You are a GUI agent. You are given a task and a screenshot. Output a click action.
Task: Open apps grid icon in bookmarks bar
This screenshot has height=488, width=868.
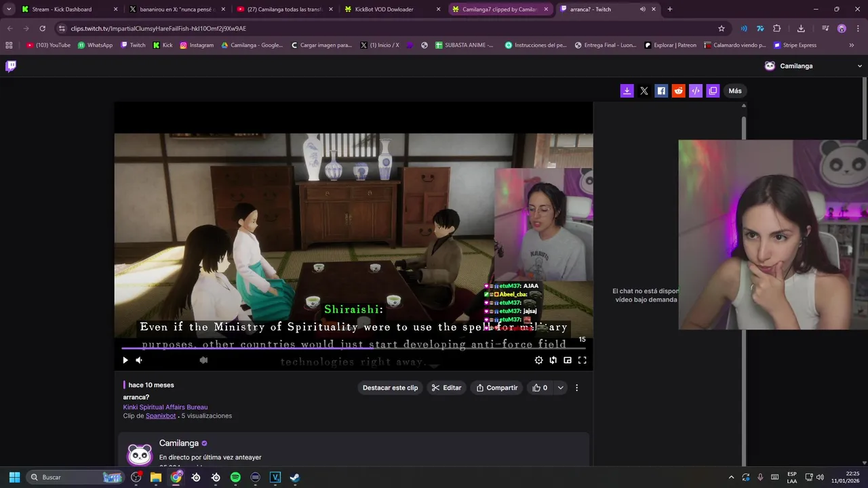pyautogui.click(x=9, y=45)
